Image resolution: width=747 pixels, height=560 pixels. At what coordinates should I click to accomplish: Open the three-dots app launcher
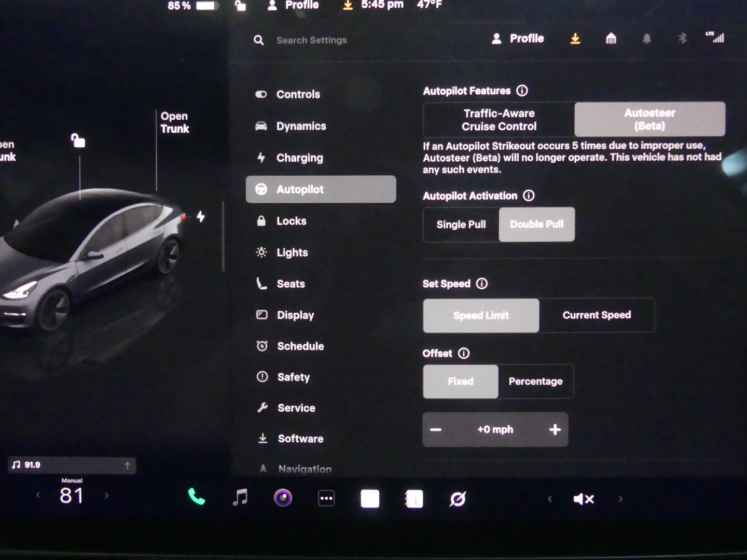tap(326, 499)
